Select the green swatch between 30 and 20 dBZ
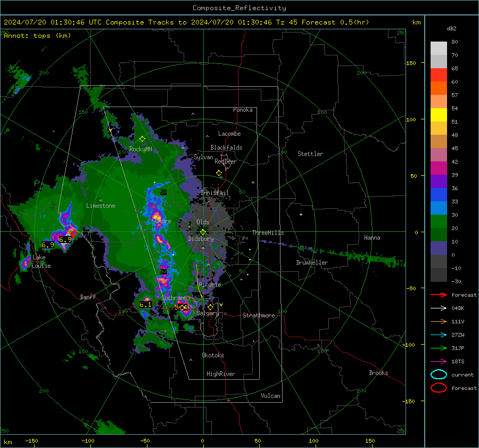Viewport: 479px width, 448px height. (439, 222)
